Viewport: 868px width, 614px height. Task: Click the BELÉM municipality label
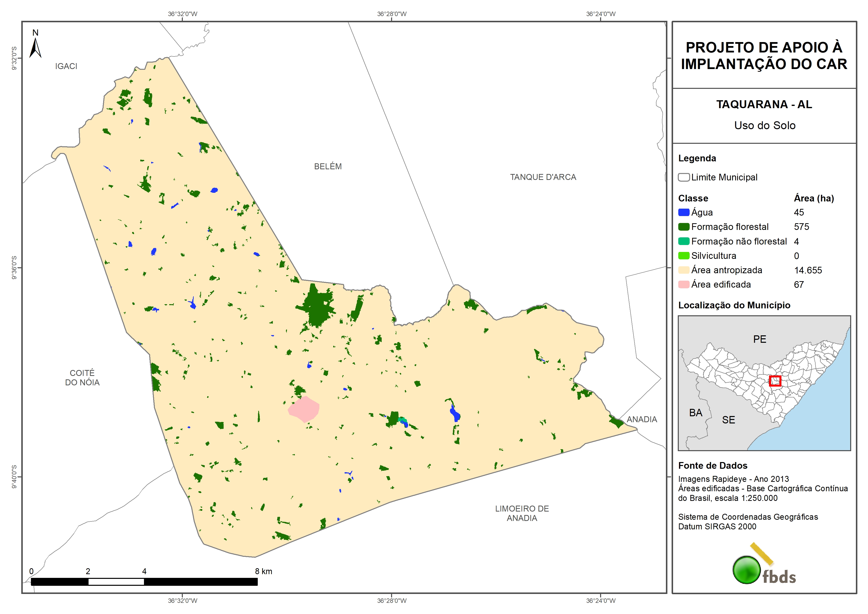pyautogui.click(x=328, y=167)
